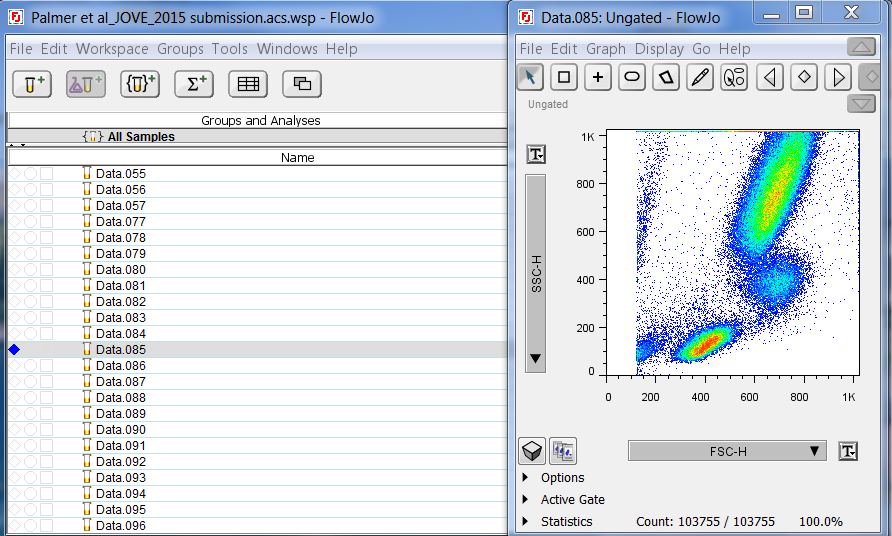This screenshot has height=536, width=892.
Task: Select the ellipse gate tool
Action: 631,77
